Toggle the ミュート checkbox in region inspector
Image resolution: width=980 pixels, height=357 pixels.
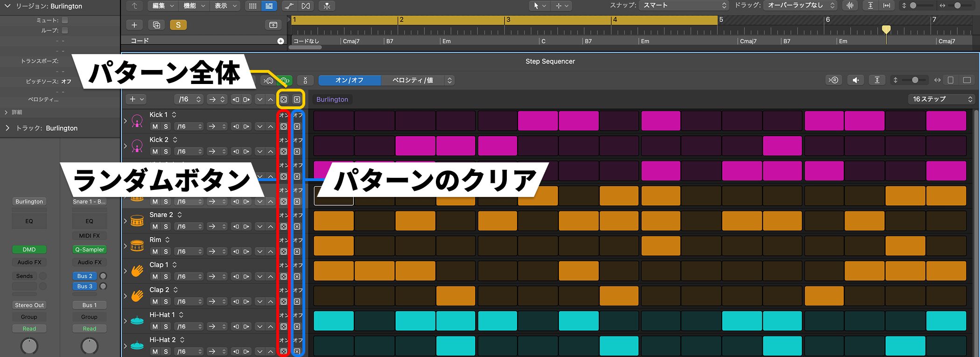65,20
